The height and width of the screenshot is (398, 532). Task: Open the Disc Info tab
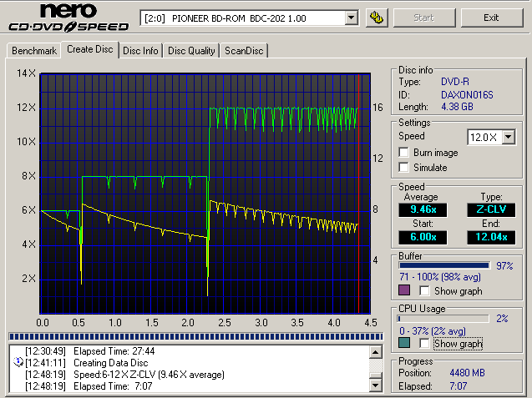[140, 51]
